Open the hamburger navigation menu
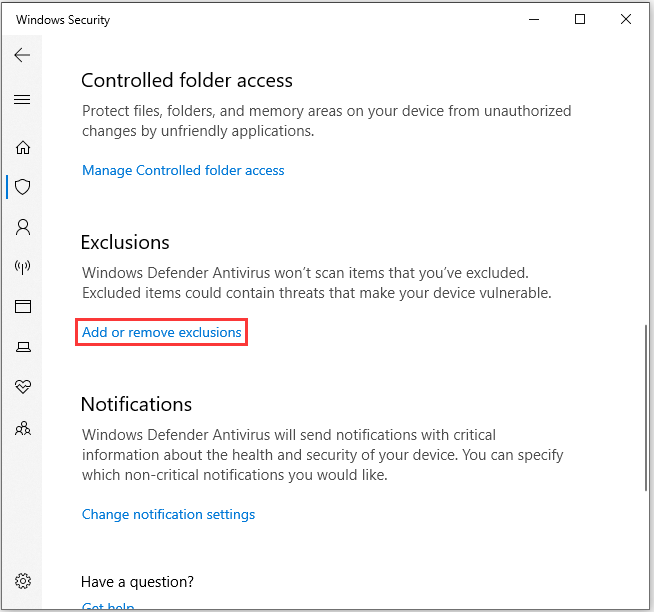The image size is (654, 612). [22, 100]
